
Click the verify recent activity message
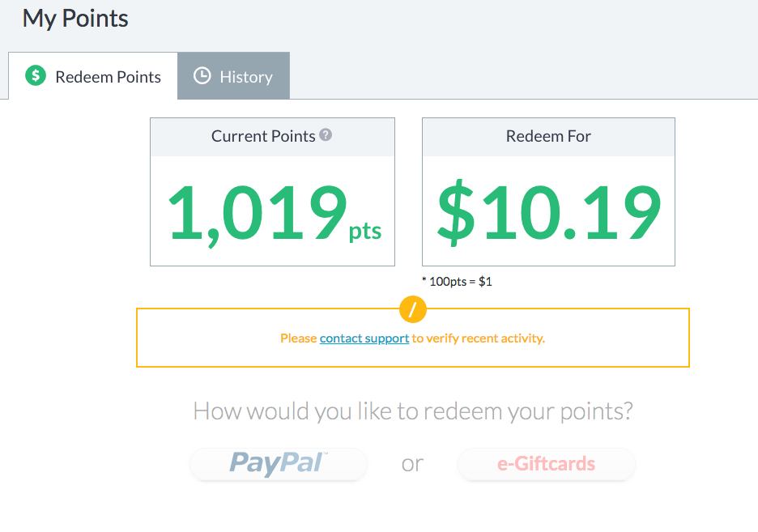[412, 338]
